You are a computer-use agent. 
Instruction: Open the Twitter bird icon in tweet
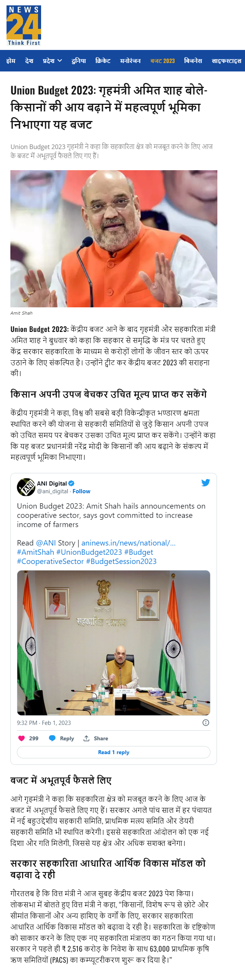205,483
